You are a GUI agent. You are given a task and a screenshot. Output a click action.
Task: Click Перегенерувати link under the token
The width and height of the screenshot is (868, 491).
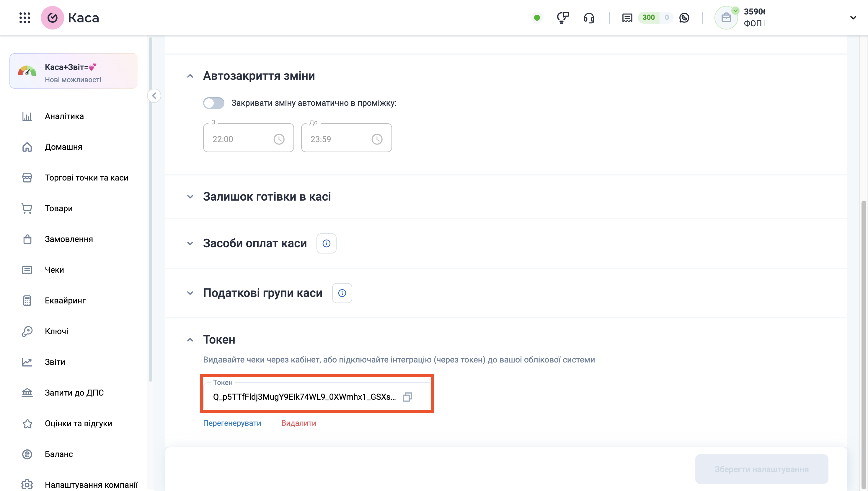click(x=232, y=423)
